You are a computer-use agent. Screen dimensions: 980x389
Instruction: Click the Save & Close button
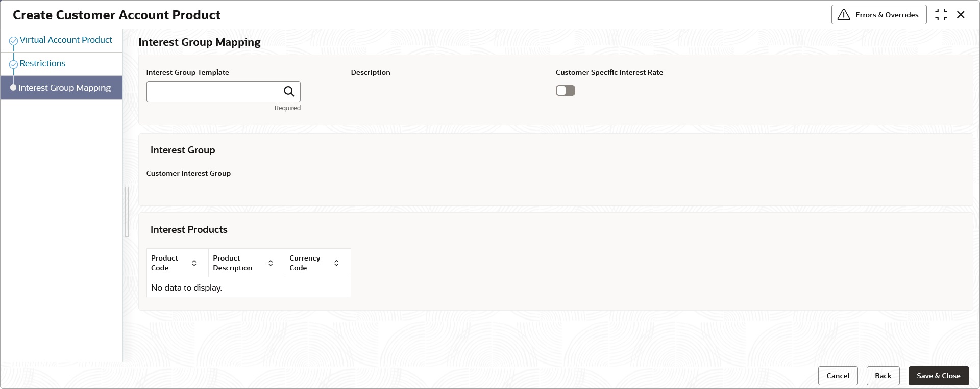939,376
